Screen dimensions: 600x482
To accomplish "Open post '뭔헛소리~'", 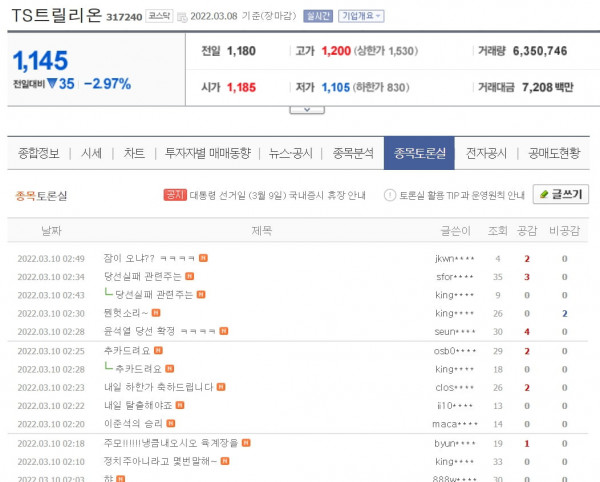I will [126, 313].
